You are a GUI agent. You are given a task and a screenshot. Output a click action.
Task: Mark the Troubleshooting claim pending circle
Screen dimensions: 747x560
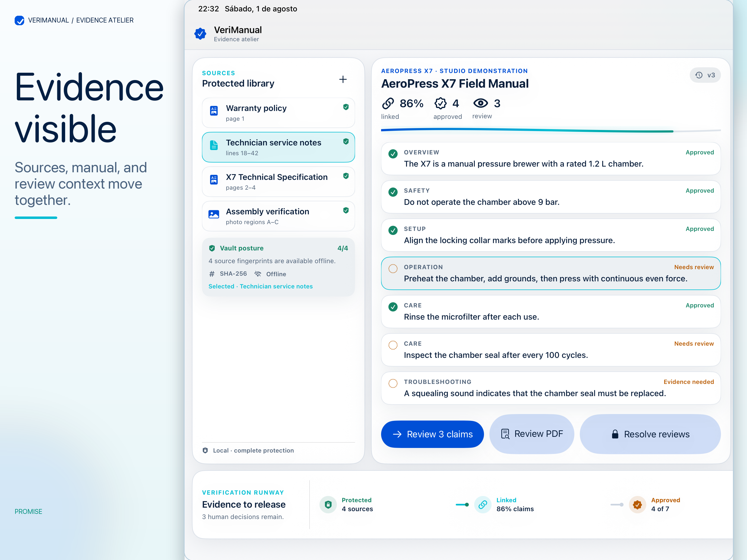point(393,383)
